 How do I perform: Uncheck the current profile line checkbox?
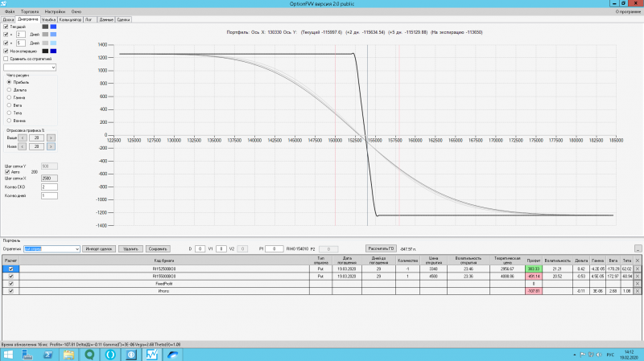click(x=6, y=27)
